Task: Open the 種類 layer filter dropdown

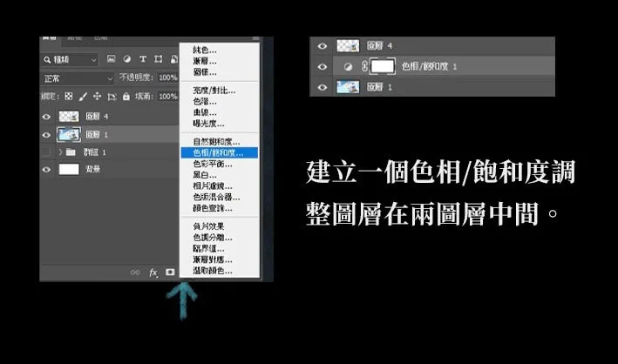Action: [70, 59]
